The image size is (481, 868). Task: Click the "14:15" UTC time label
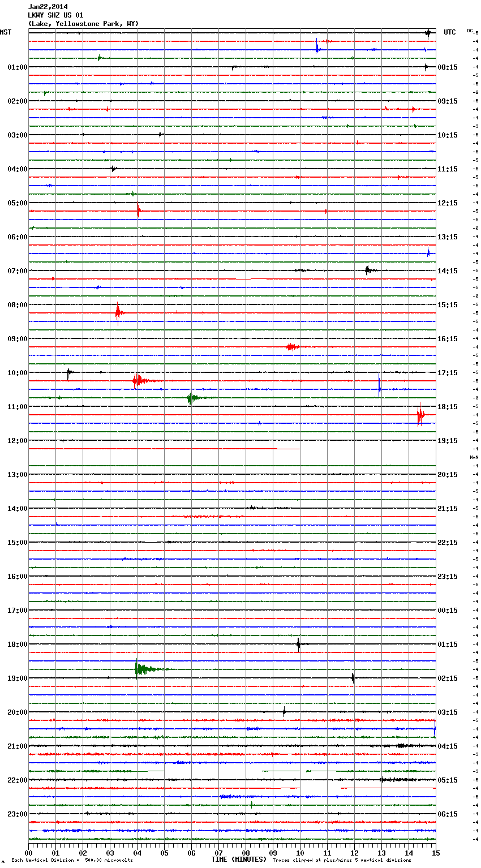pos(448,271)
